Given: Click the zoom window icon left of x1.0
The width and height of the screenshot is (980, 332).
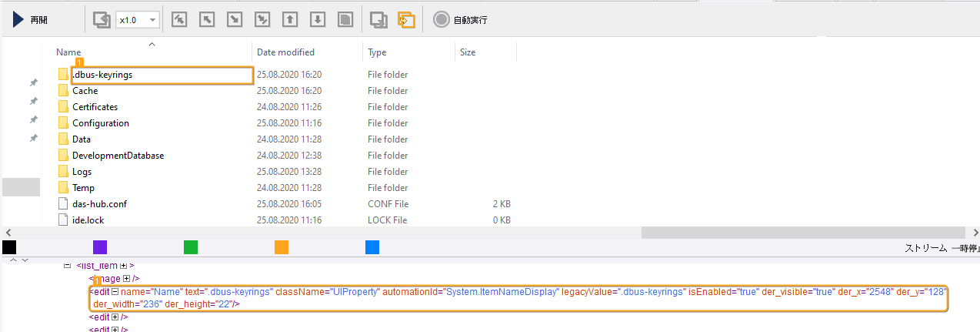Looking at the screenshot, I should tap(102, 20).
